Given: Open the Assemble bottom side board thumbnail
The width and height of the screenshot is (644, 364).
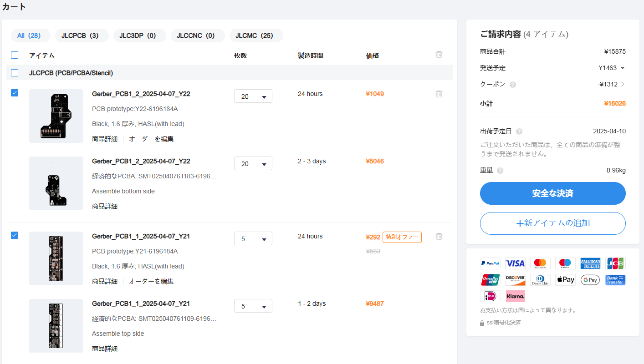Looking at the screenshot, I should [x=56, y=183].
